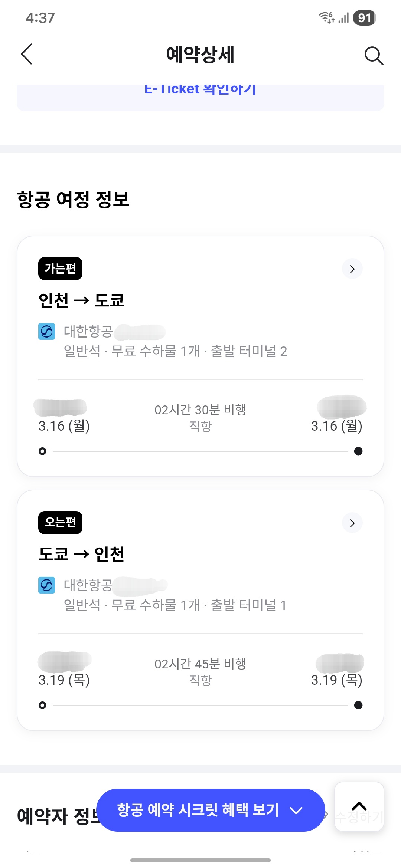Viewport: 401px width, 868px height.
Task: Select the 가는편 outbound badge
Action: [x=60, y=269]
